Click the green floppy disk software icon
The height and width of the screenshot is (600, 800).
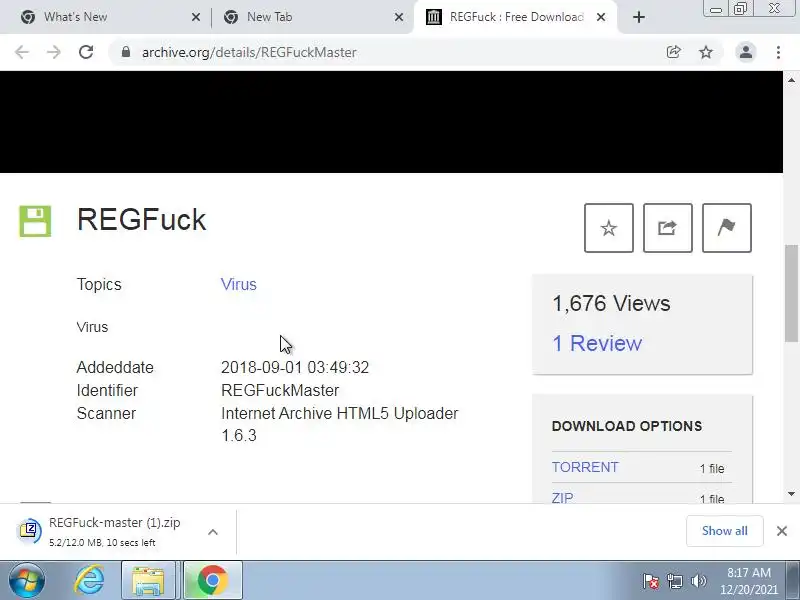coord(35,221)
